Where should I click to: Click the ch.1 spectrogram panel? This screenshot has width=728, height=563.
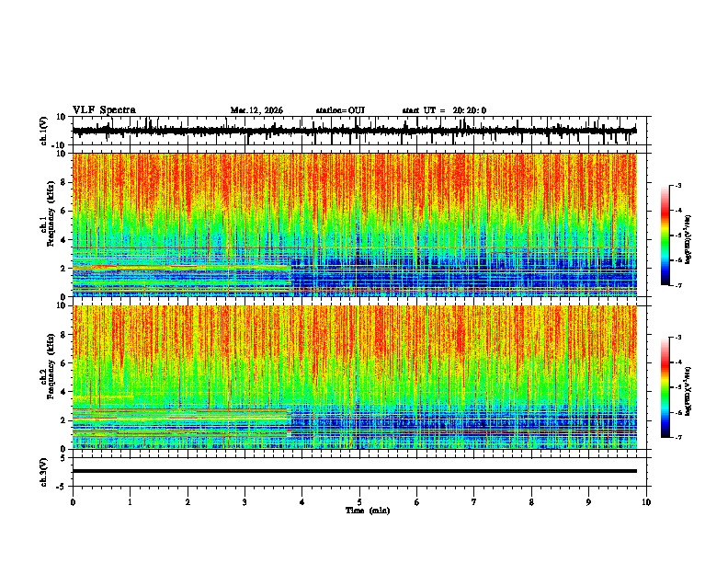click(355, 224)
